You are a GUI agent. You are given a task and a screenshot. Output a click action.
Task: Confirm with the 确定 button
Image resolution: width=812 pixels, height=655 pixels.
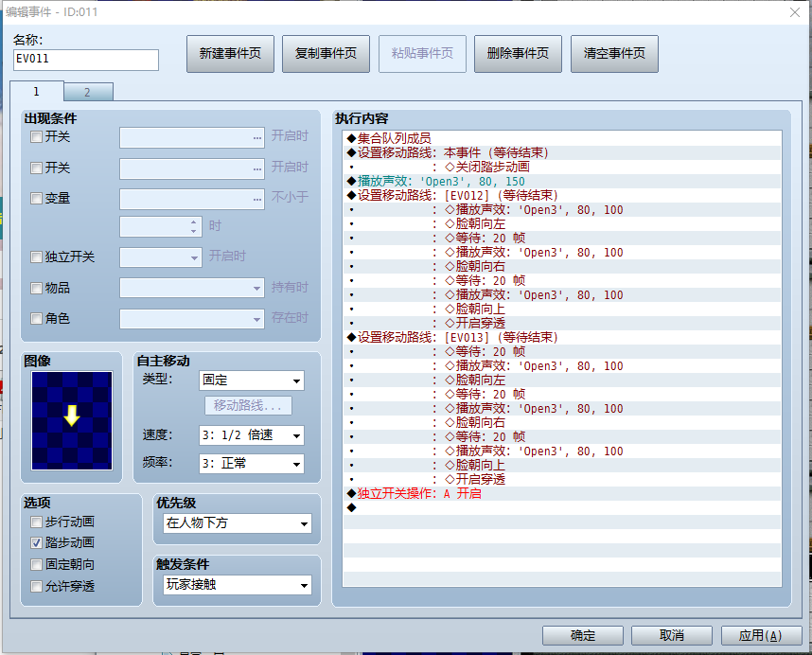583,635
